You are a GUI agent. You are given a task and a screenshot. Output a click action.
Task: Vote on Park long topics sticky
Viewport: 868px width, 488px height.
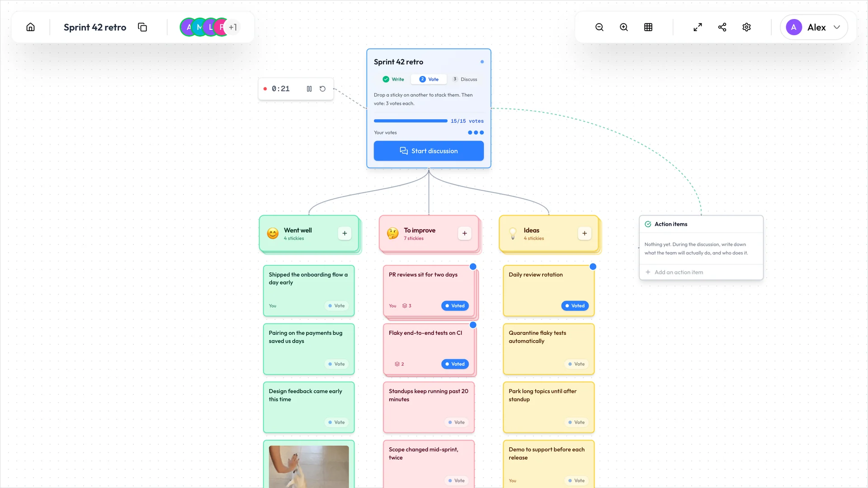tap(576, 422)
